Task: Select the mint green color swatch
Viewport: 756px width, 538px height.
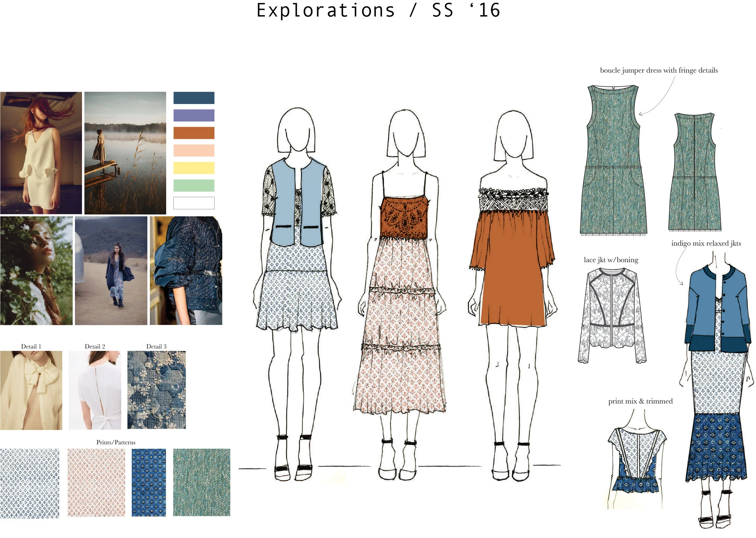Action: pyautogui.click(x=194, y=185)
